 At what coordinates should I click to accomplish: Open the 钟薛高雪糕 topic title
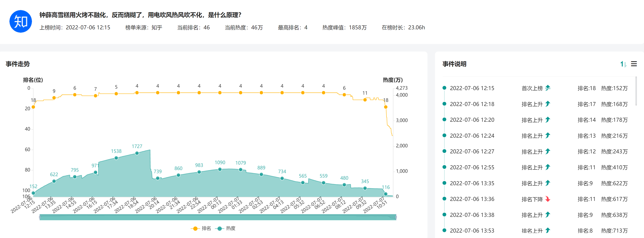pos(140,15)
